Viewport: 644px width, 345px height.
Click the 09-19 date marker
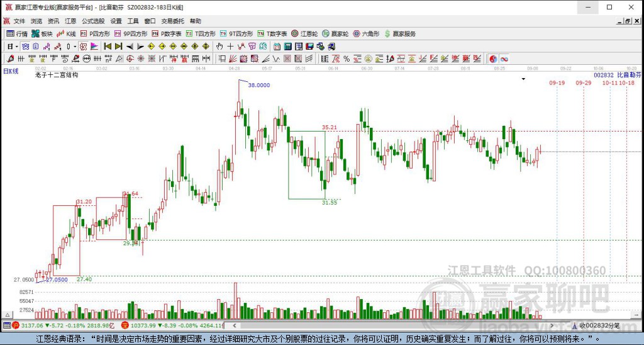pyautogui.click(x=557, y=82)
